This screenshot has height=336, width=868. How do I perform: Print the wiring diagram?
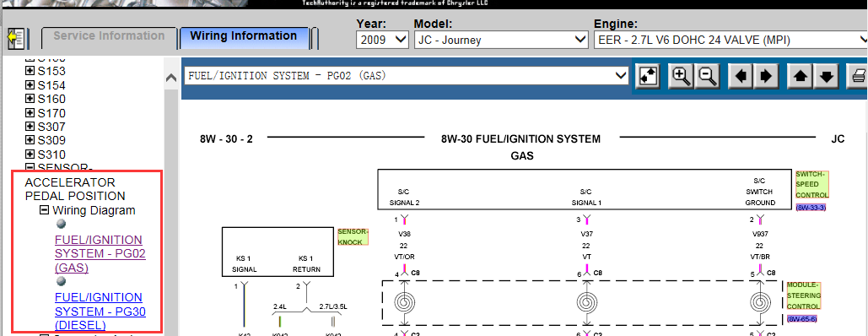tap(859, 76)
